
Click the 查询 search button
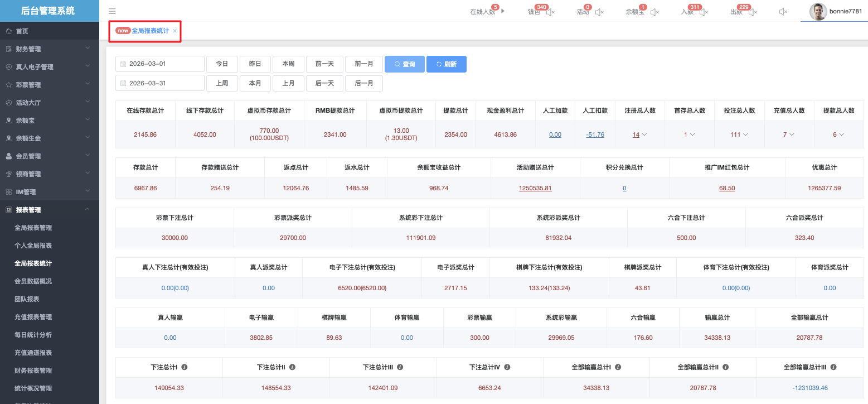coord(404,64)
